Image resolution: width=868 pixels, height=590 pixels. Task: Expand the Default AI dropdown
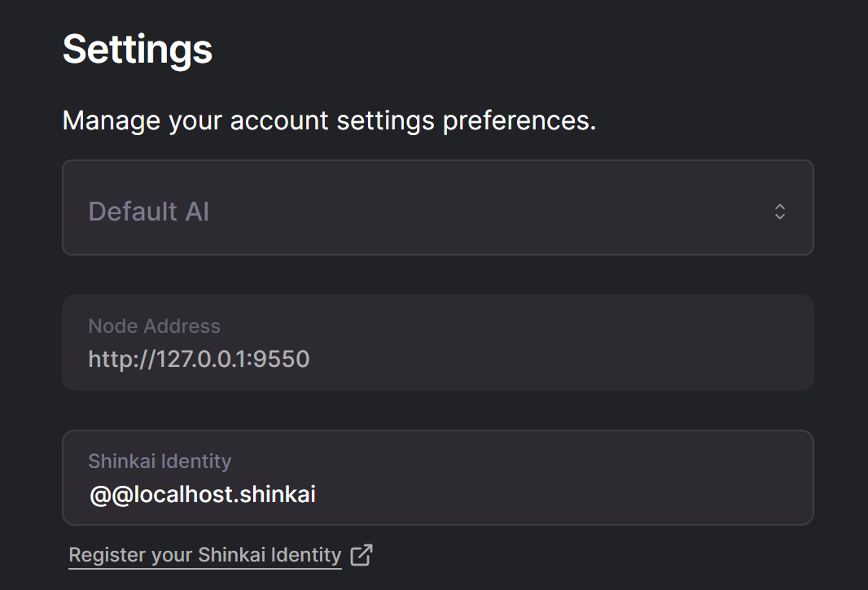click(x=438, y=208)
